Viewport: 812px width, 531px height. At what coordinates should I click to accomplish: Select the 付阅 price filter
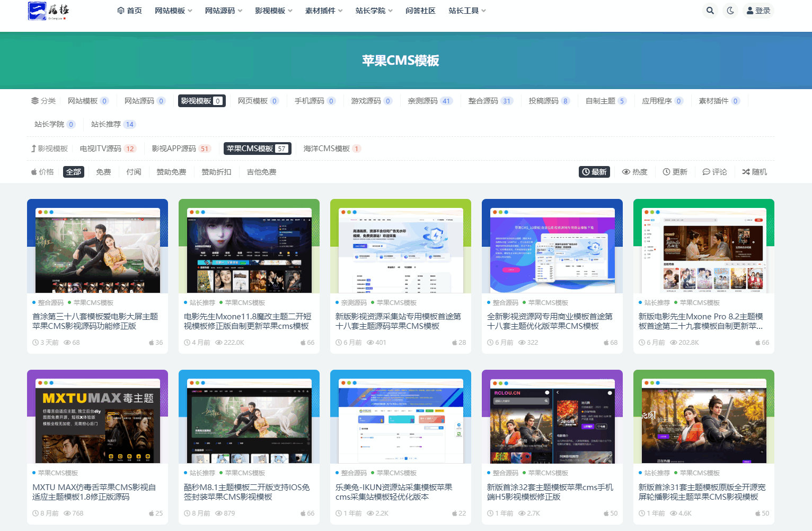134,171
